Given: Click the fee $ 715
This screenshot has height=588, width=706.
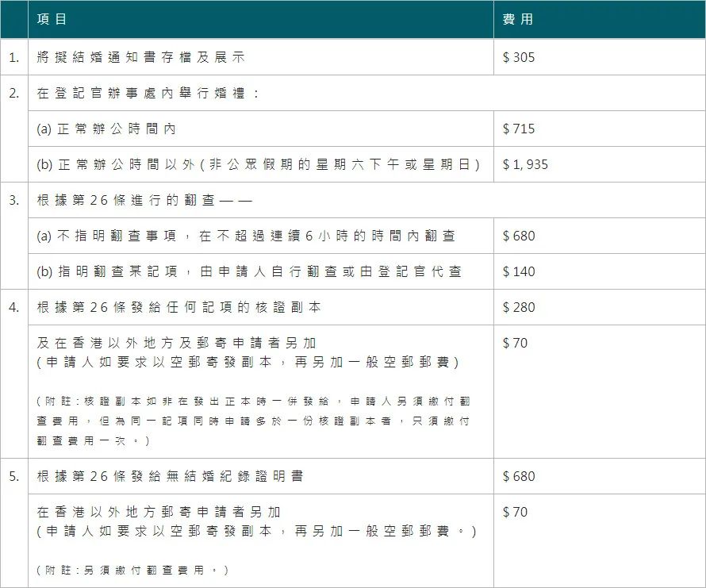Looking at the screenshot, I should [519, 129].
